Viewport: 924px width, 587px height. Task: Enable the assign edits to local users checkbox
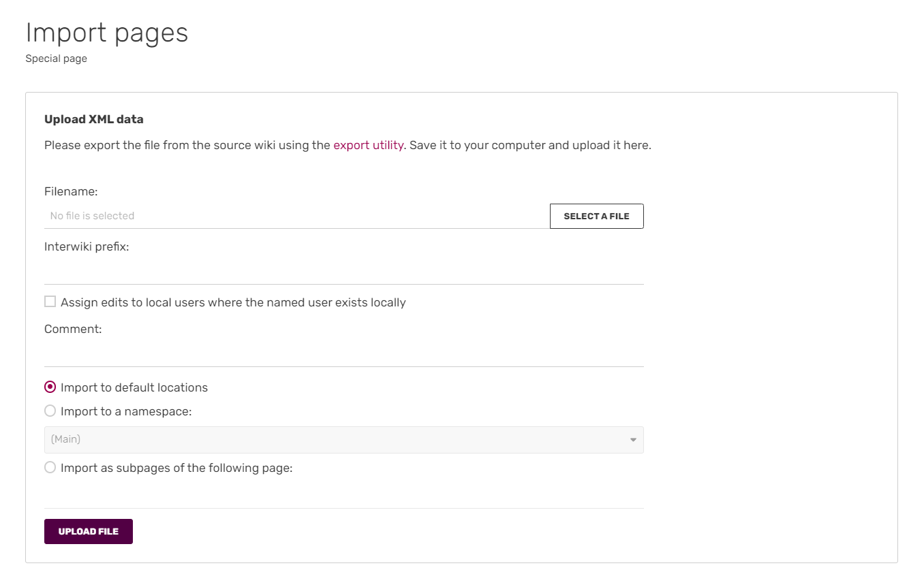click(x=50, y=302)
